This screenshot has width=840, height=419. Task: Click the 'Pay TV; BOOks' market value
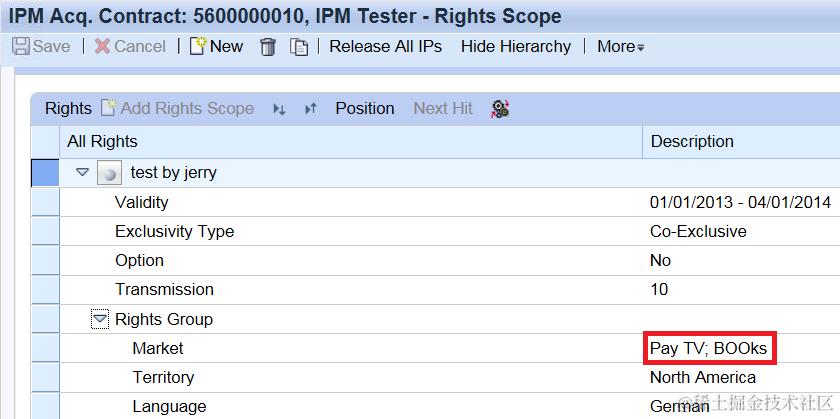click(709, 348)
